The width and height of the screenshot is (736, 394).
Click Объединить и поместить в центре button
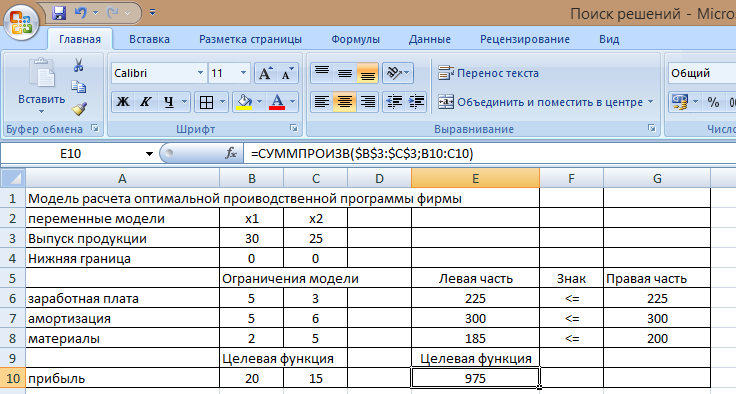540,102
